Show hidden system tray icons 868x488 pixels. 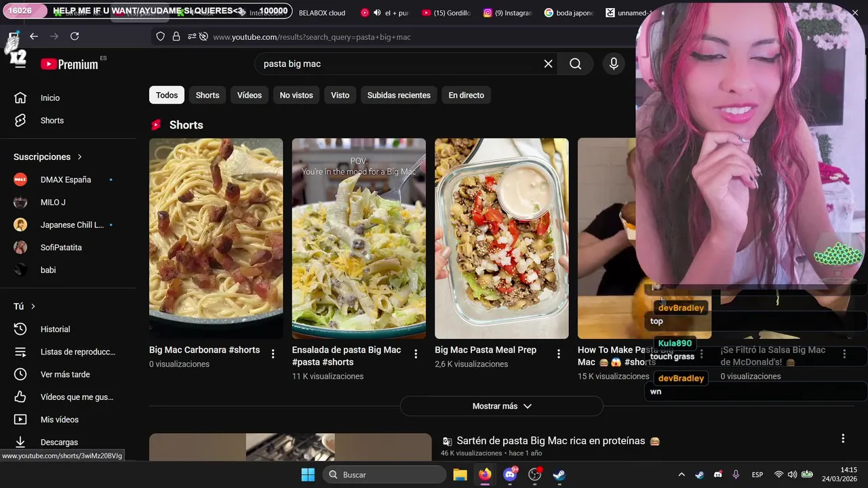[x=682, y=474]
